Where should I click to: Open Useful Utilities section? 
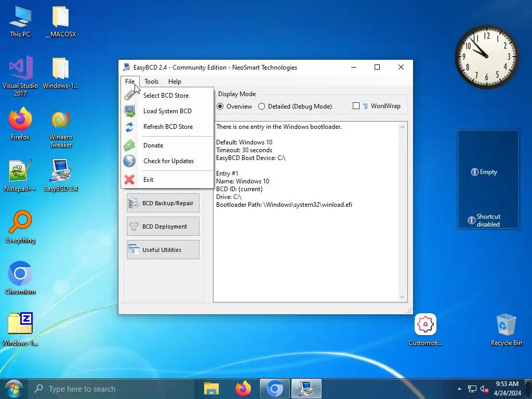click(x=163, y=250)
